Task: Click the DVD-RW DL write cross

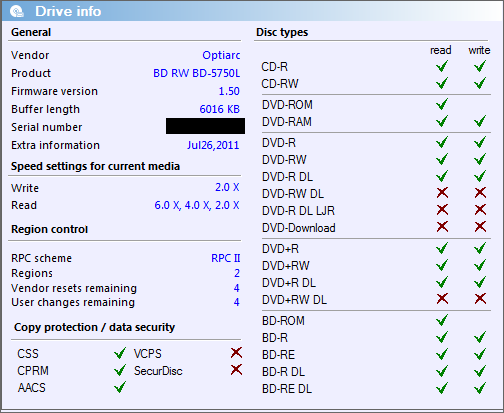Action: [x=480, y=193]
